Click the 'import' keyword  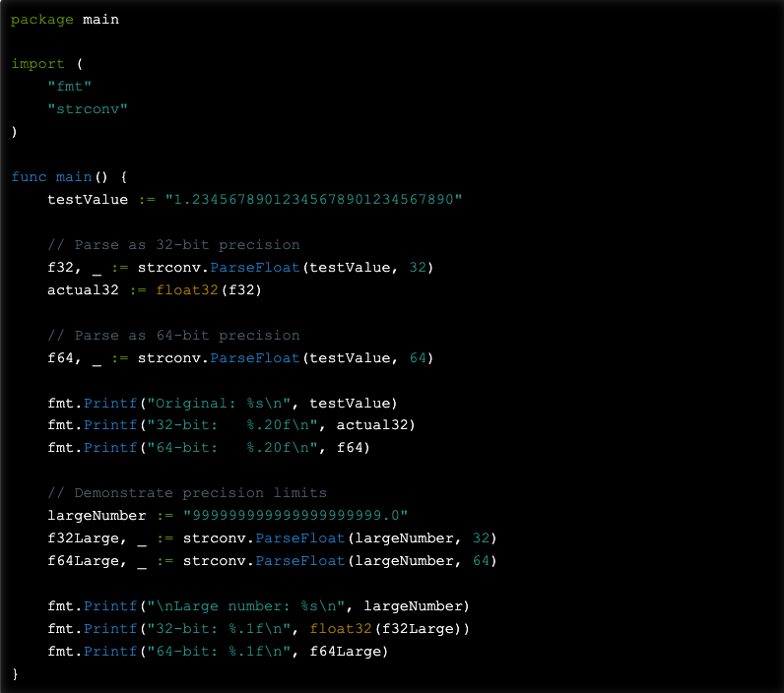(38, 64)
